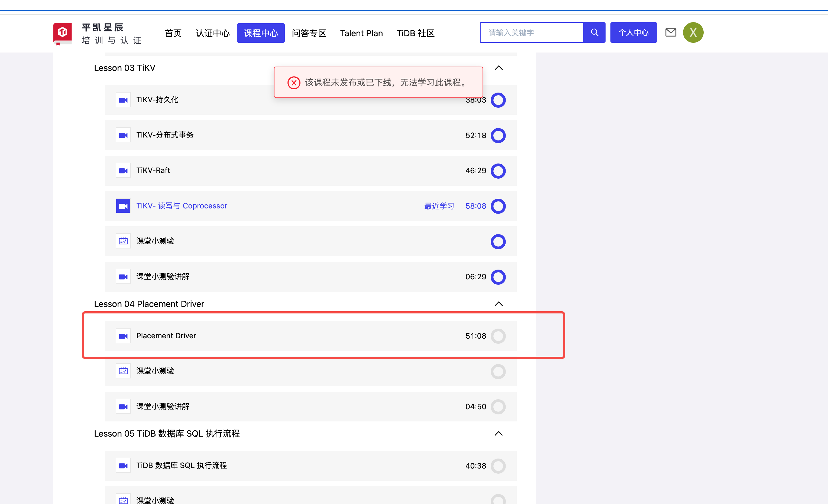Switch to the 认证中心 nav tab
This screenshot has height=504, width=828.
[212, 33]
